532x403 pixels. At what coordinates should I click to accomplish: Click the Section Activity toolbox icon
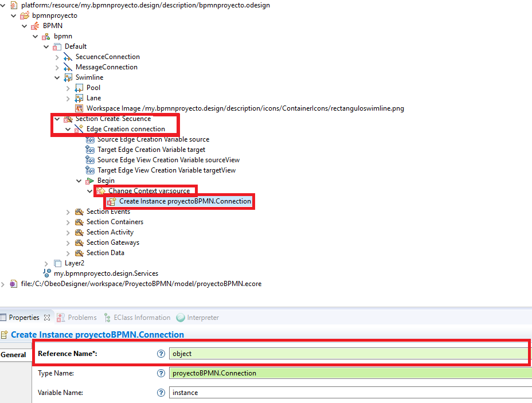click(79, 232)
